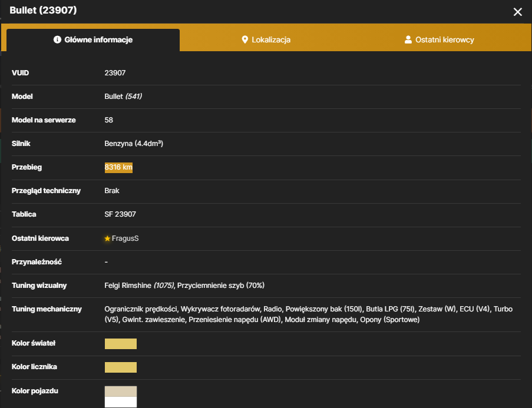The width and height of the screenshot is (532, 408).
Task: Click the Opony (Sportowe) tuning entry
Action: (390, 320)
